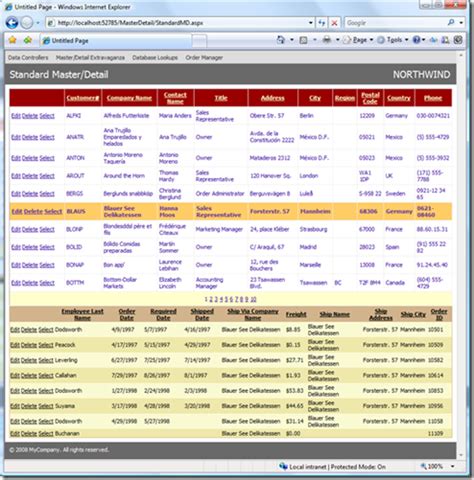Image resolution: width=474 pixels, height=480 pixels.
Task: Open Favorites Center with the star icon
Action: 12,40
